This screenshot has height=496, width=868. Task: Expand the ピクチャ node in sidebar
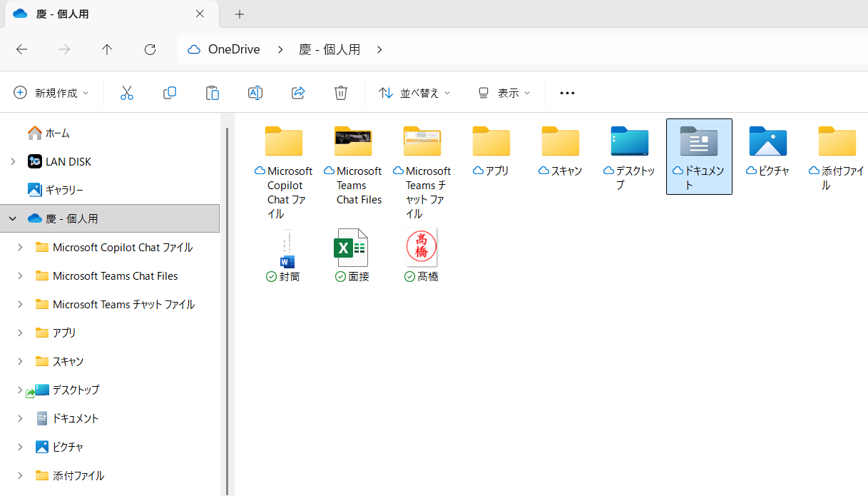20,447
